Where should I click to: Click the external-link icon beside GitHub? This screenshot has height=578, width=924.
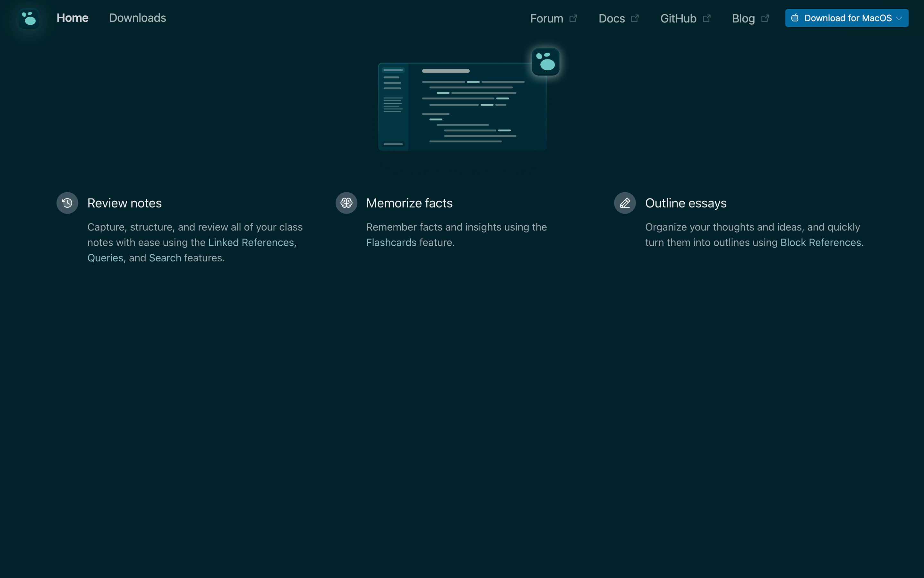click(x=707, y=18)
